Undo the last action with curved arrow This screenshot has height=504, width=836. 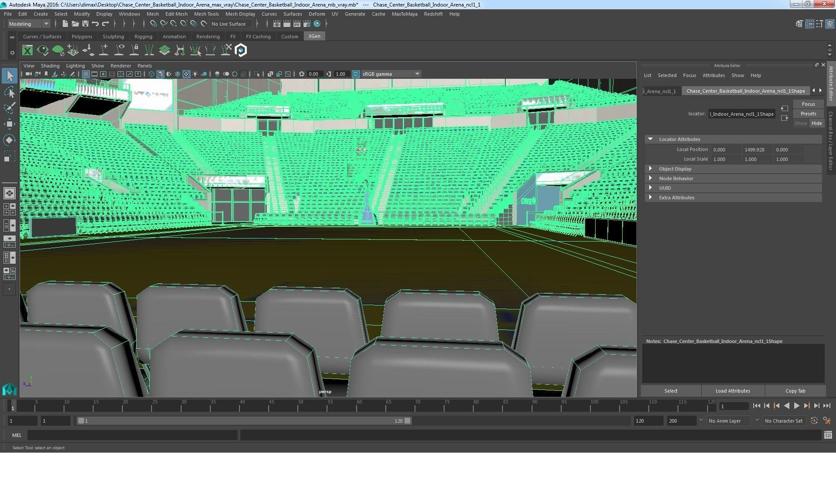click(x=95, y=24)
